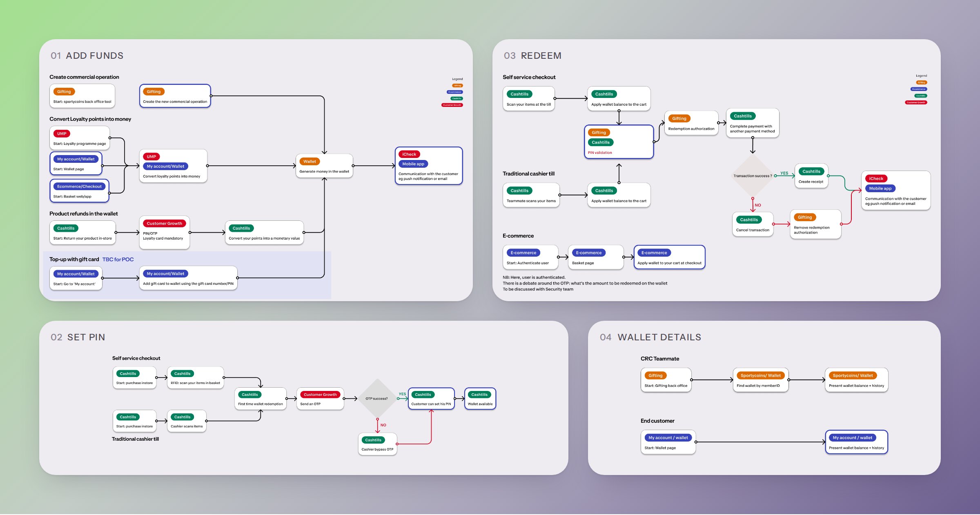
Task: Click the 'Remove redemption authorization' card
Action: [816, 224]
